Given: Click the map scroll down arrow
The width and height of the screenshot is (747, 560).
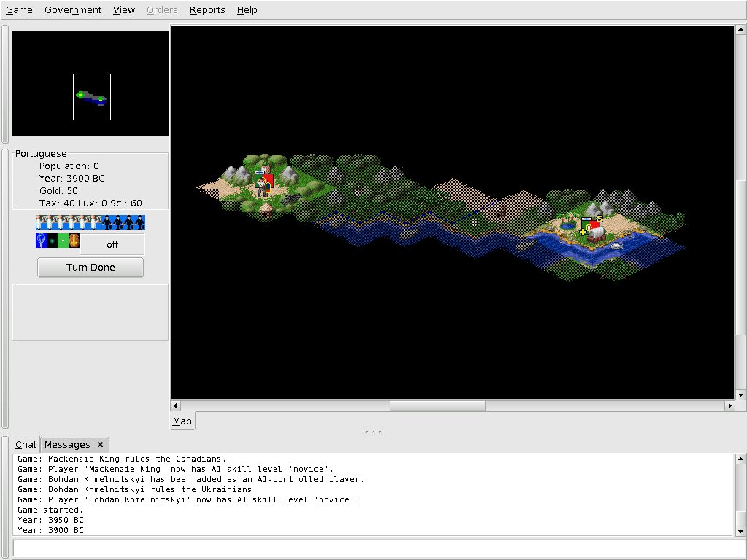Looking at the screenshot, I should [740, 394].
